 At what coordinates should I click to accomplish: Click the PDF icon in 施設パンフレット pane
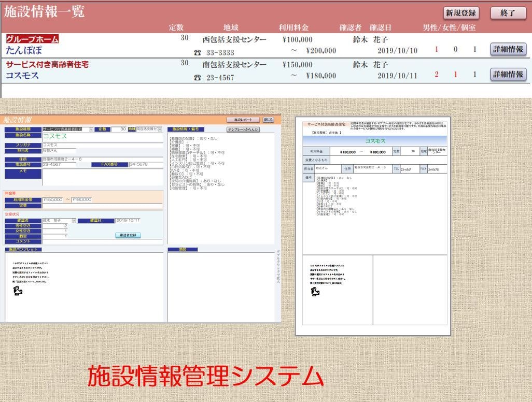point(18,291)
